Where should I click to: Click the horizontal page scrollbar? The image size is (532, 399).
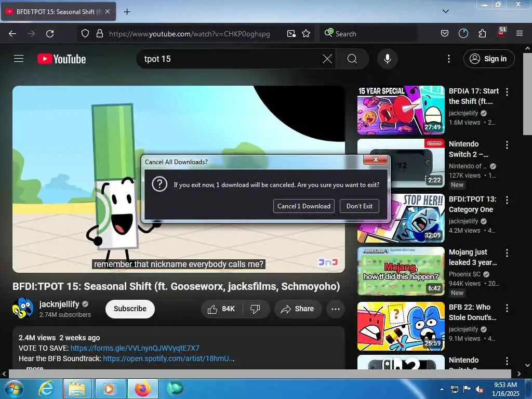click(x=260, y=374)
